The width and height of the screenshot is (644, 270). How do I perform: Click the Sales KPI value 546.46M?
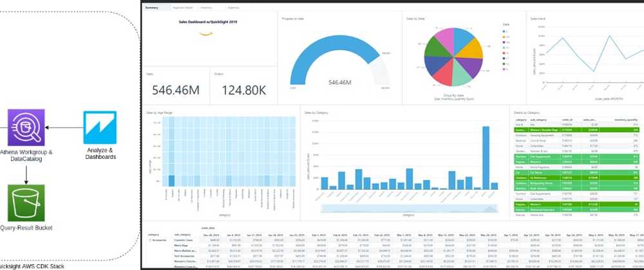click(176, 90)
